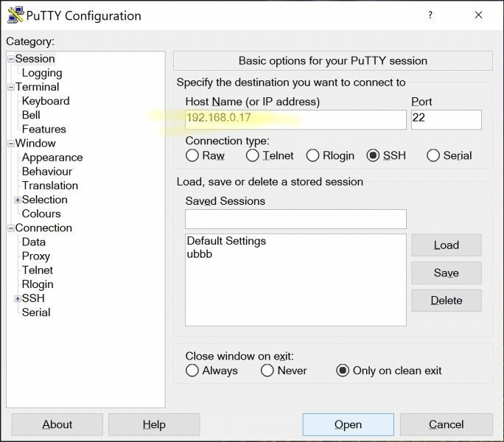Select Serial connection type radio

[433, 155]
